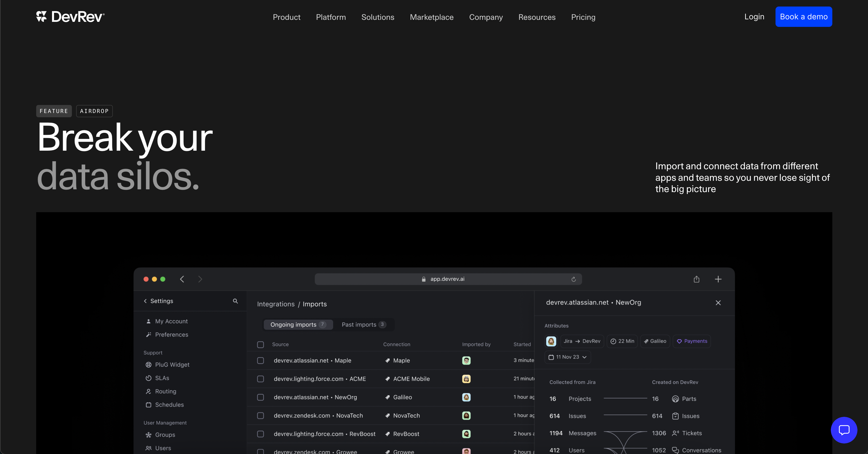Viewport: 868px width, 454px height.
Task: Click the Pricing link
Action: [x=583, y=17]
